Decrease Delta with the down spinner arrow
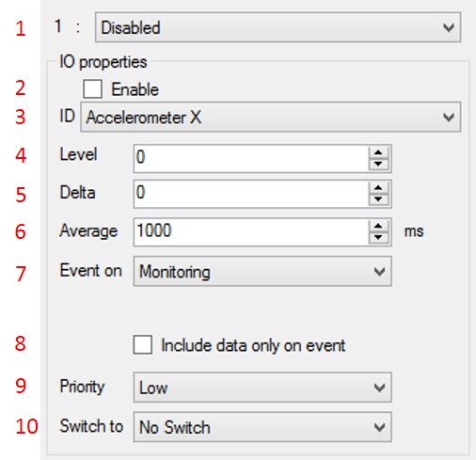This screenshot has height=460, width=476. click(378, 199)
